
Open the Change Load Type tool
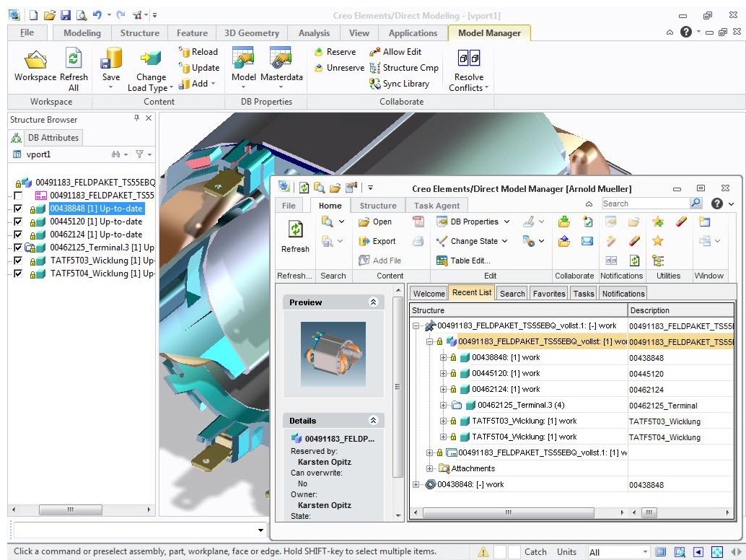point(150,69)
